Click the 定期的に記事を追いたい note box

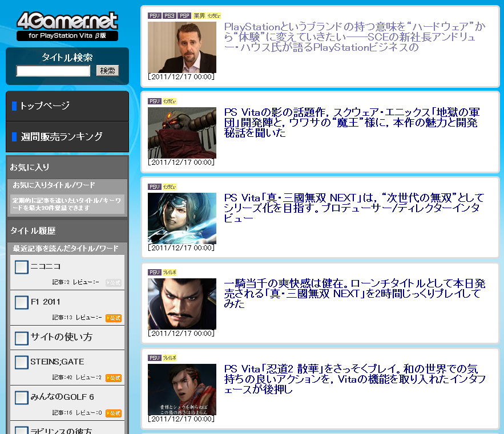pos(67,204)
